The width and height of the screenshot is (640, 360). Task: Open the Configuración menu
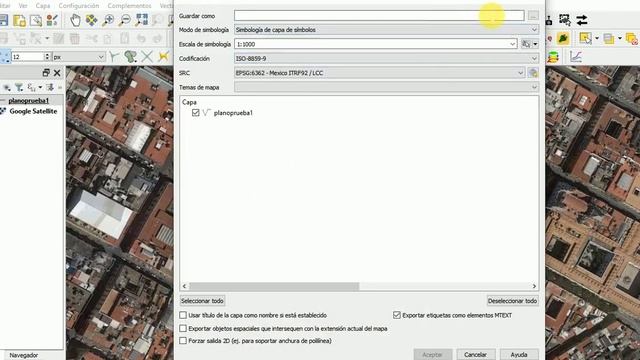click(x=79, y=6)
